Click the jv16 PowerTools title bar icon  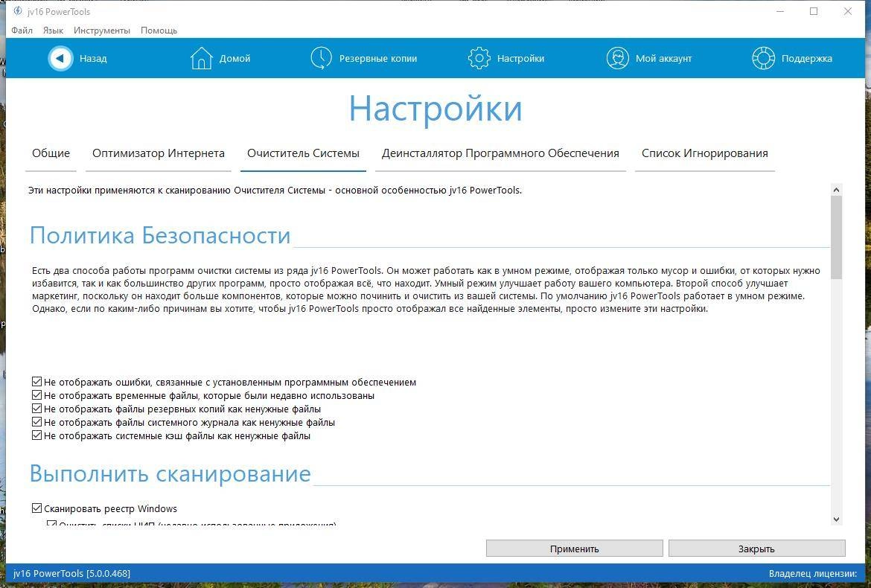click(18, 11)
